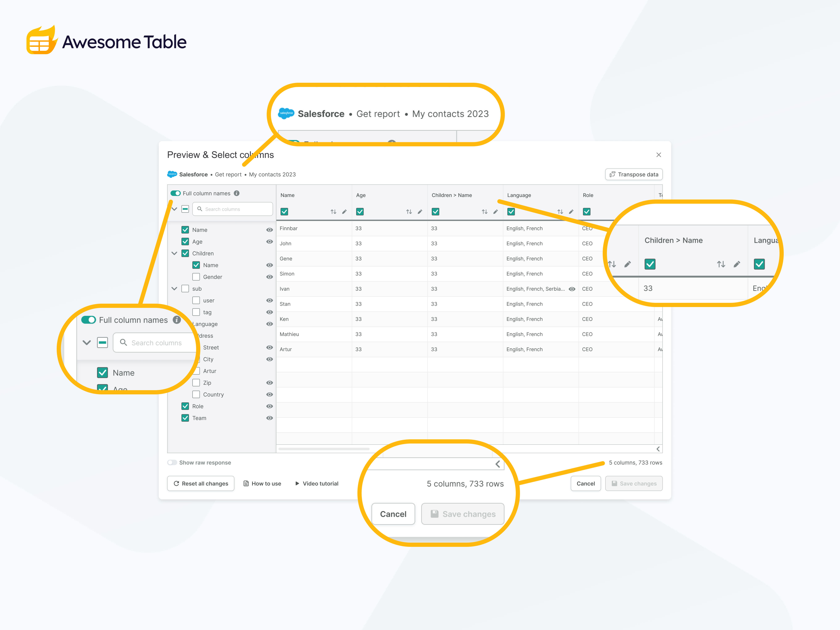Uncheck the Children group checkbox
840x630 pixels.
tap(185, 254)
